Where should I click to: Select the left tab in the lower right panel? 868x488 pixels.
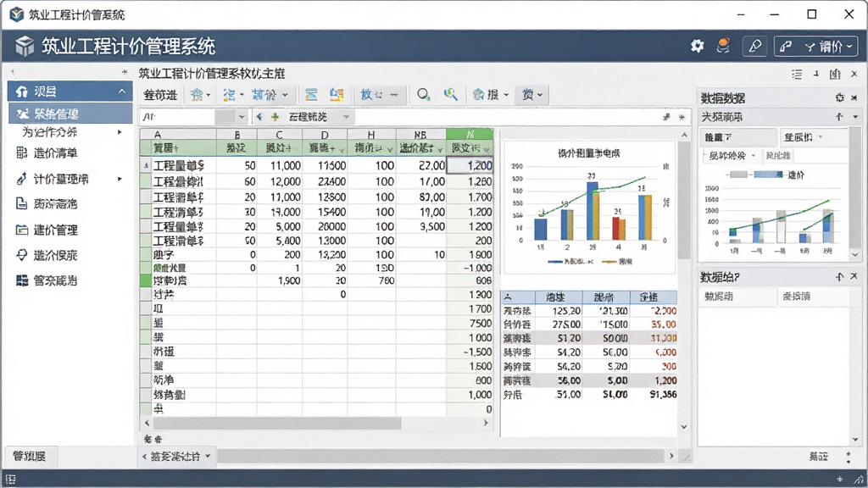pyautogui.click(x=737, y=297)
